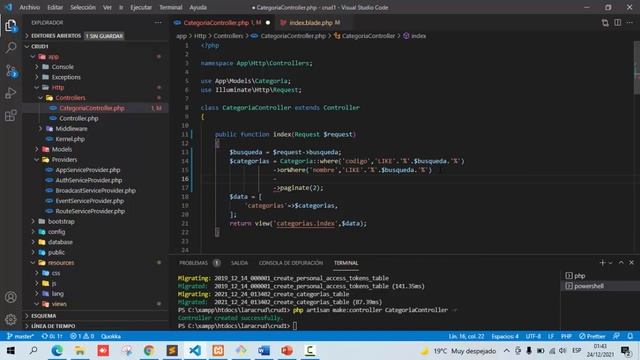
Task: Open the Archivo menu
Action: [x=29, y=7]
